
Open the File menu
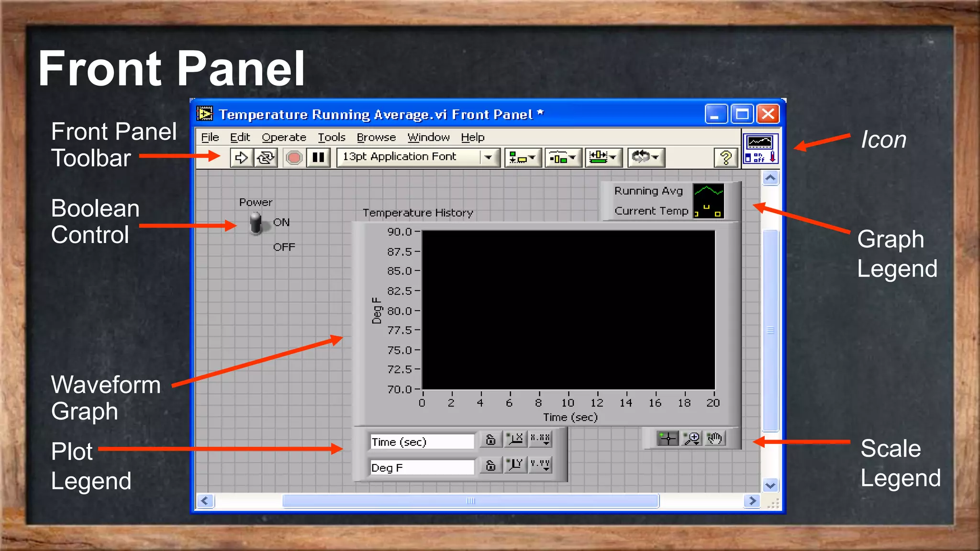point(210,137)
